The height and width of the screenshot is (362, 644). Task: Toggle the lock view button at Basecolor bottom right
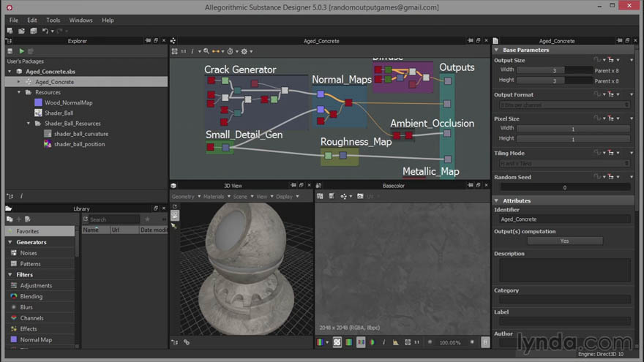(485, 342)
